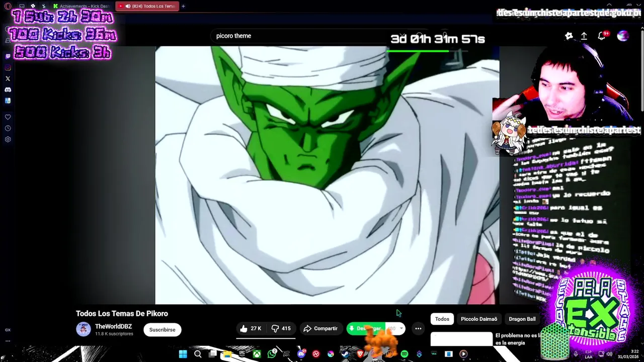
Task: Open Instagram in the Opera sidebar
Action: tap(8, 67)
